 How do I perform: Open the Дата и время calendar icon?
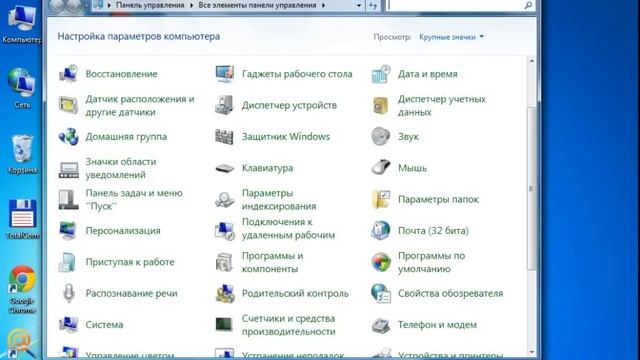[381, 74]
